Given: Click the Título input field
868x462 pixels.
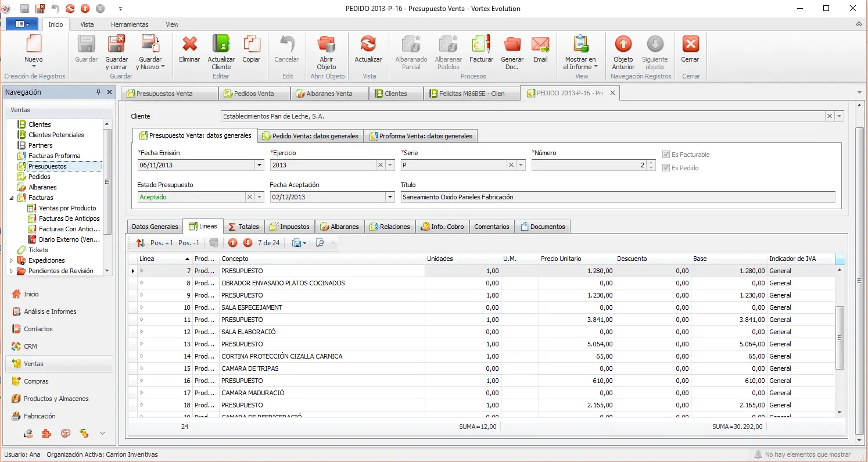Looking at the screenshot, I should click(x=618, y=197).
